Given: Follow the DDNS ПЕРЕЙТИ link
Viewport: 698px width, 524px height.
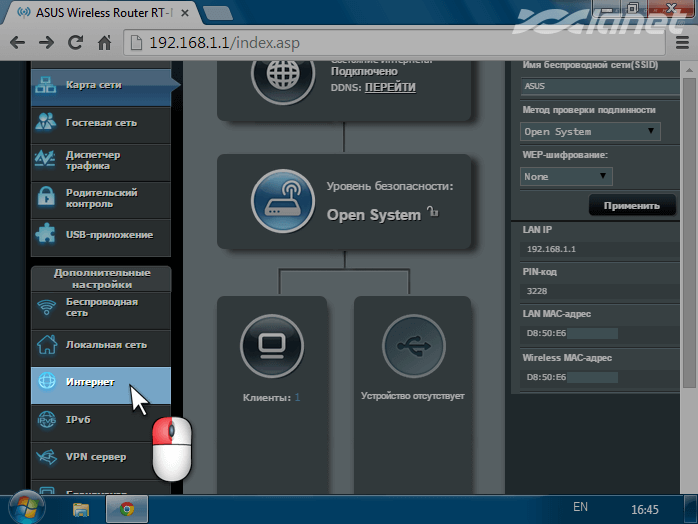Looking at the screenshot, I should click(x=390, y=87).
